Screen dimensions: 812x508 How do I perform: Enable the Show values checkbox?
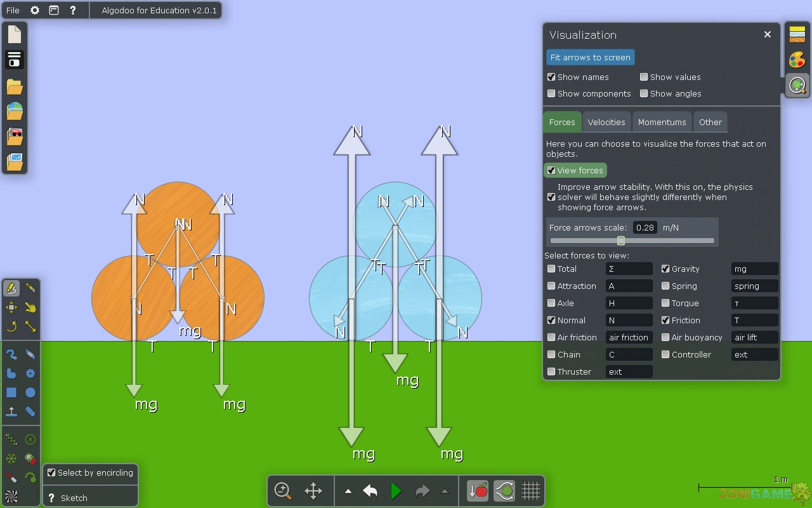(644, 77)
